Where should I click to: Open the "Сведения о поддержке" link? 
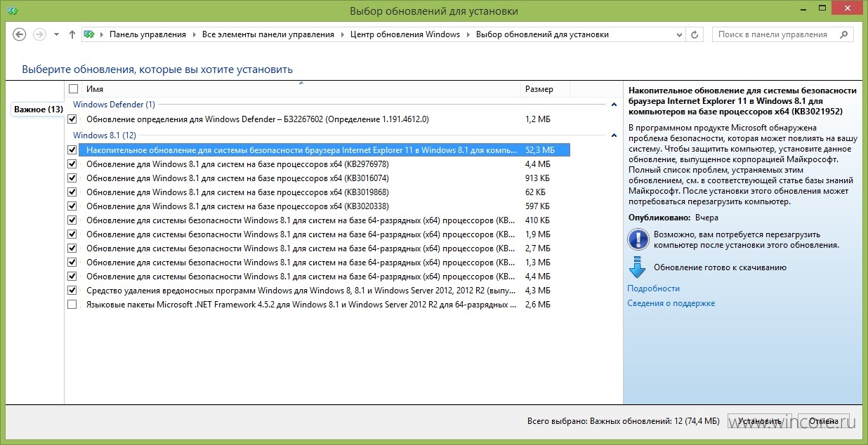671,303
